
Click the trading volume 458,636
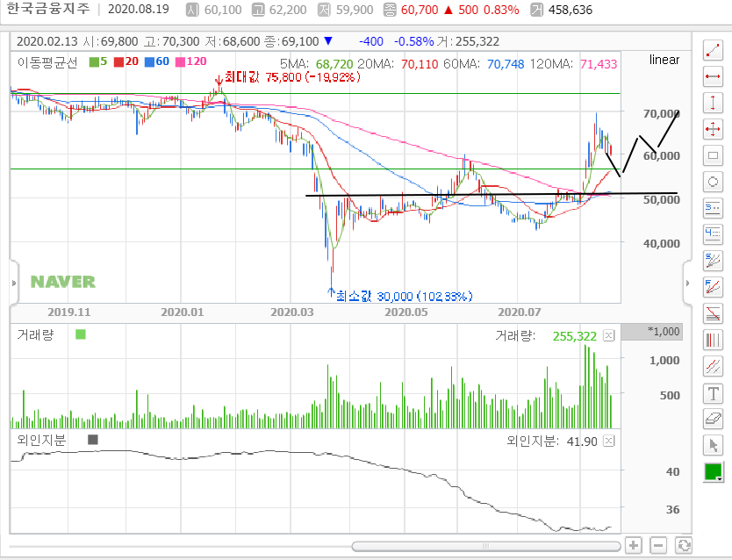(570, 10)
